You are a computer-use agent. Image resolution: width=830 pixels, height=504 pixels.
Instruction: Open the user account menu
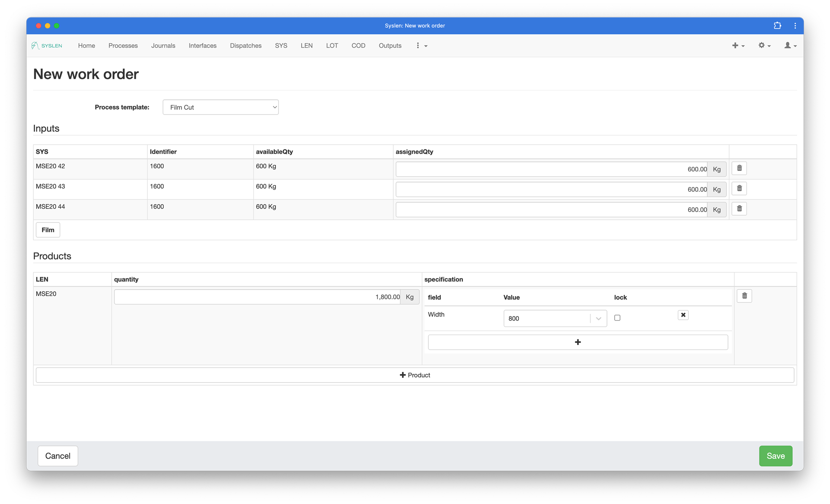790,45
